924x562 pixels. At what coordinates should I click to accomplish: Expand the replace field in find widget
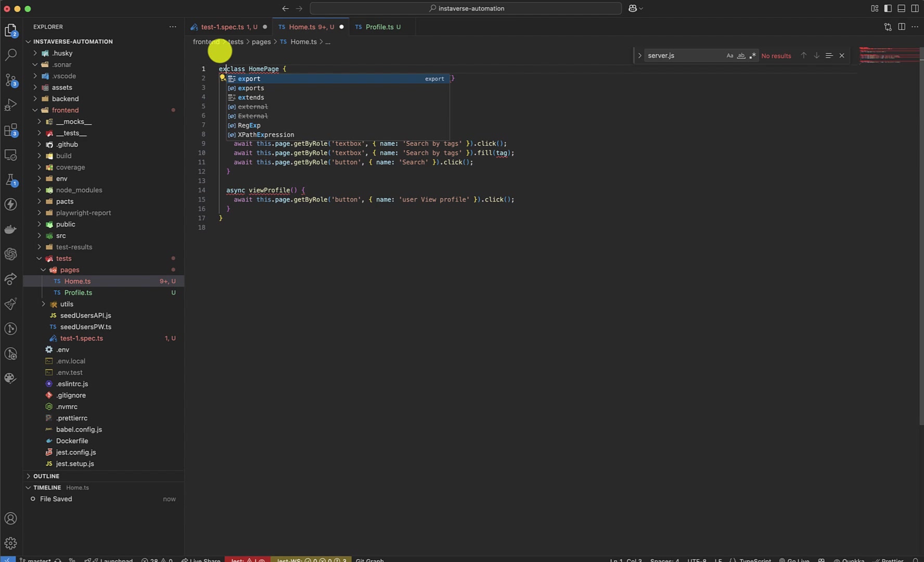639,55
